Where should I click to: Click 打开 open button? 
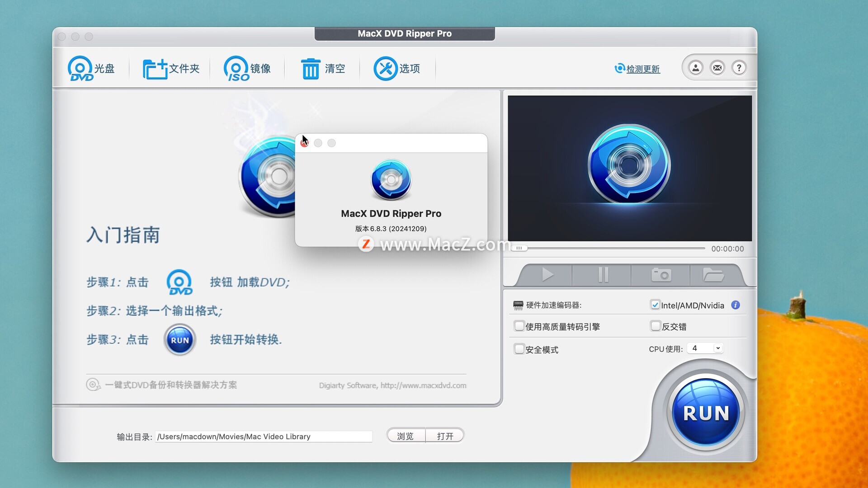[445, 436]
